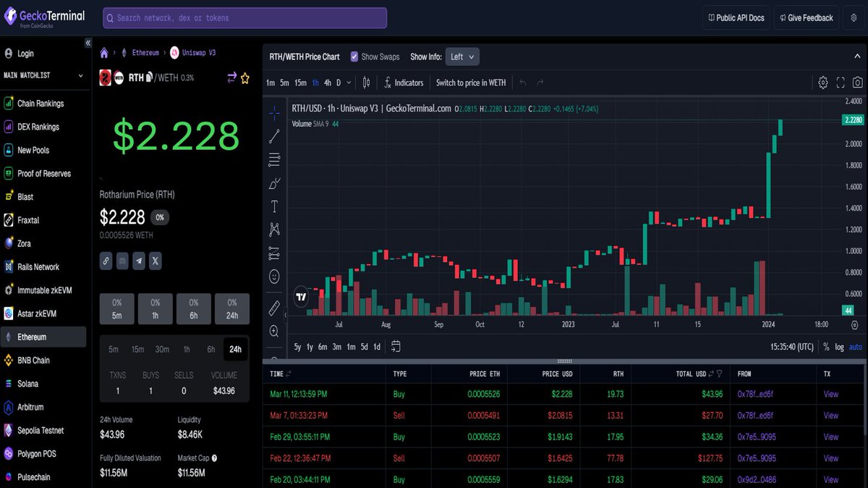Open the chart patterns tool
Screen dimensions: 868x488
coord(275,230)
